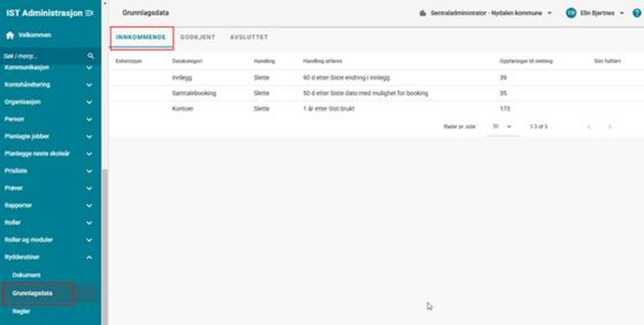Go to next page of table results
The image size is (644, 325).
coord(609,126)
